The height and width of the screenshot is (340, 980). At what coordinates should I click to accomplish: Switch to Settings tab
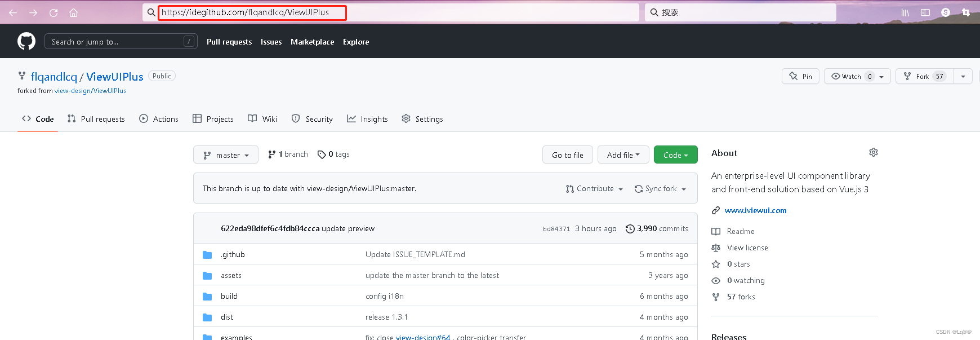coord(422,119)
